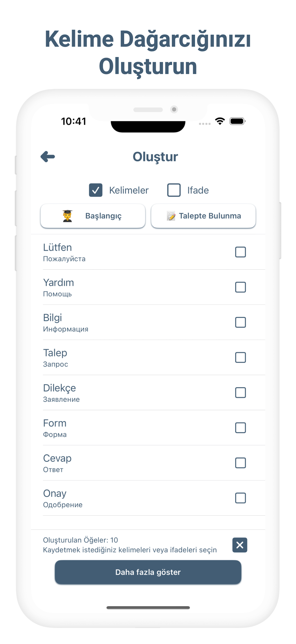This screenshot has width=296, height=644.
Task: Tap the memo pencil icon on Talepte Bulunma
Action: [x=171, y=216]
